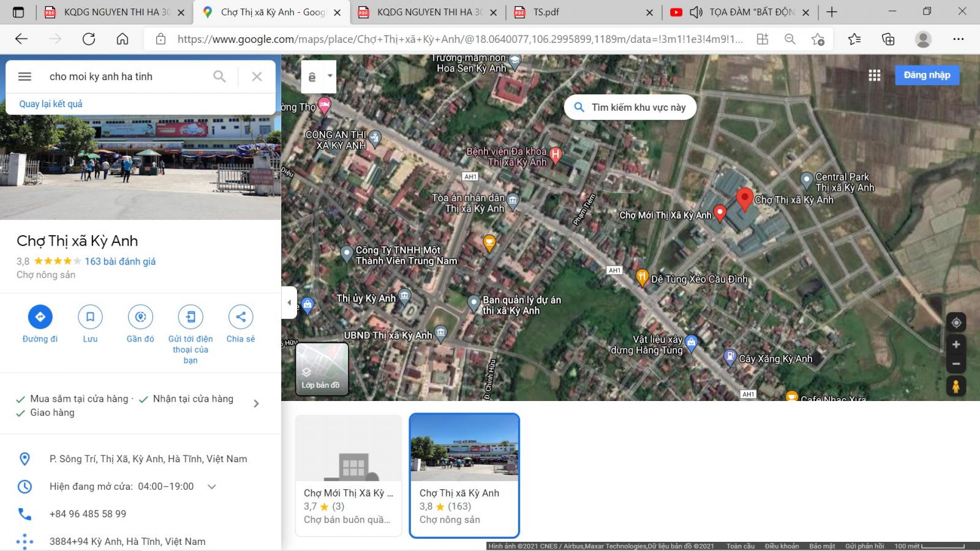
Task: Click the Đường đi directions icon
Action: click(x=40, y=317)
